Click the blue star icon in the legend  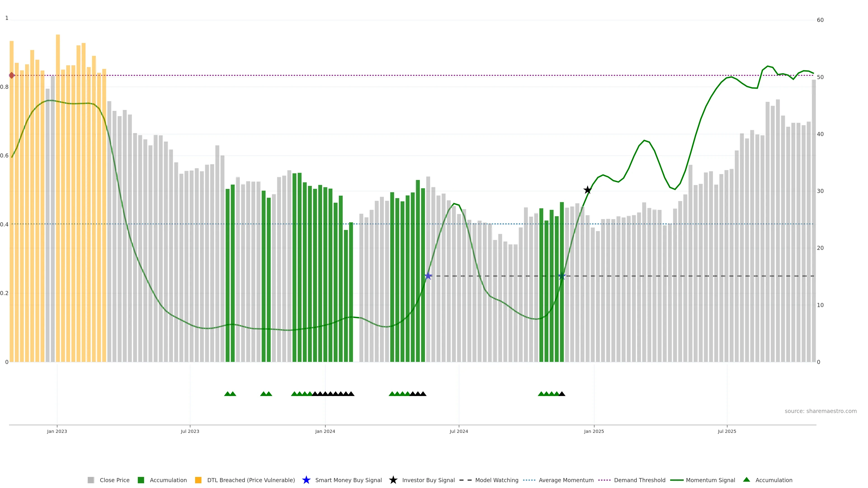pos(306,480)
